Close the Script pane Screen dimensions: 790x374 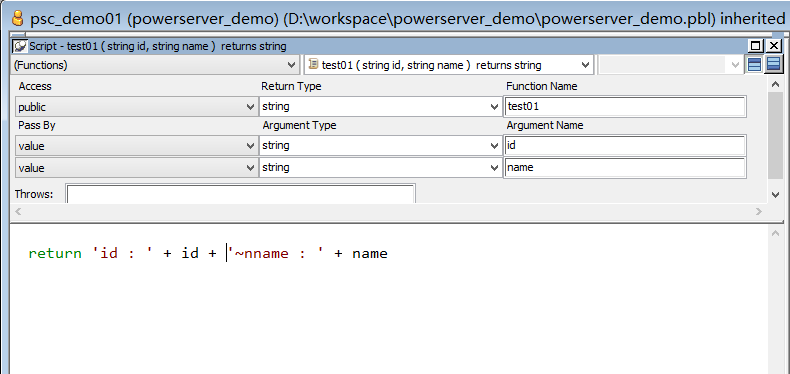774,46
